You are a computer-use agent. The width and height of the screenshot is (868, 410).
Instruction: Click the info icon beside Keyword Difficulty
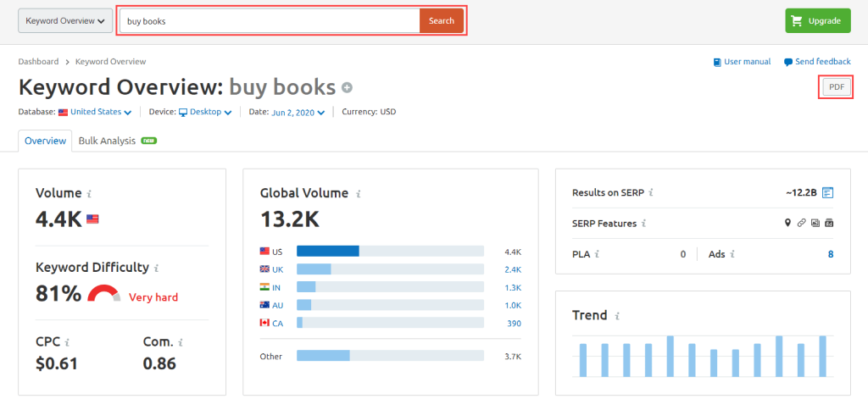[x=157, y=268]
